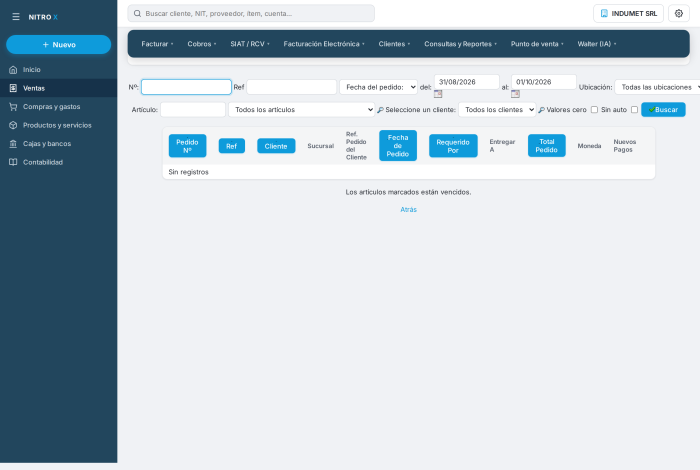Click the Nuevo button
The image size is (700, 470).
click(58, 45)
